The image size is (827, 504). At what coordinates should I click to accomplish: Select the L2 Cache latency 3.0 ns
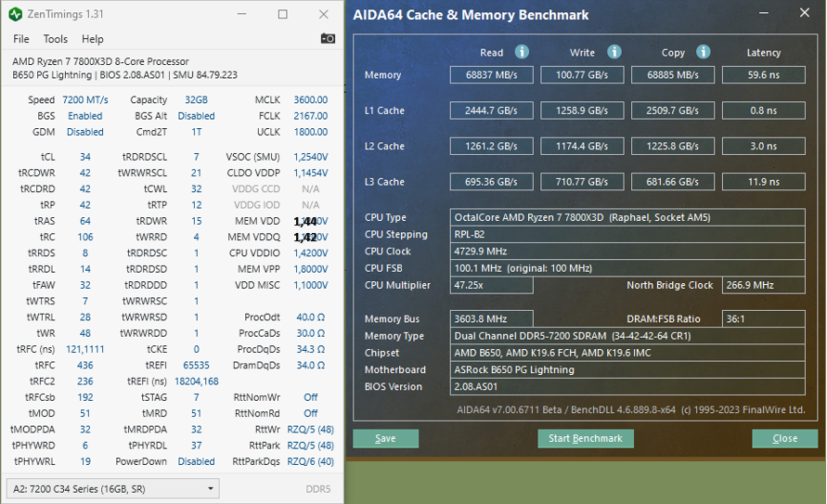(764, 146)
